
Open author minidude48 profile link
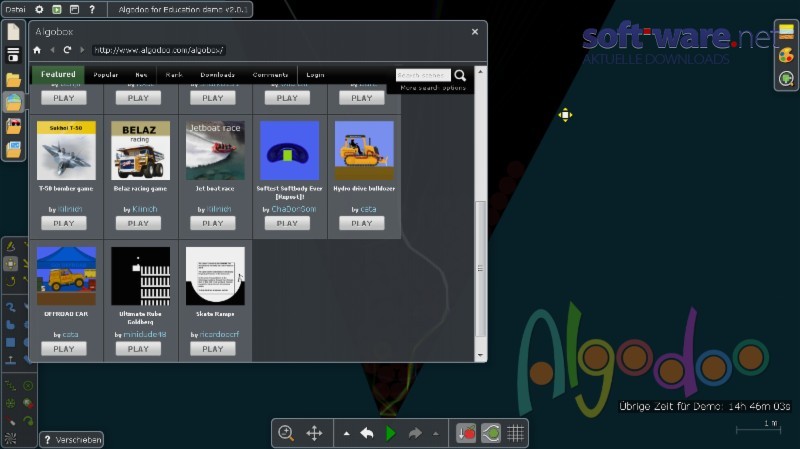coord(145,335)
